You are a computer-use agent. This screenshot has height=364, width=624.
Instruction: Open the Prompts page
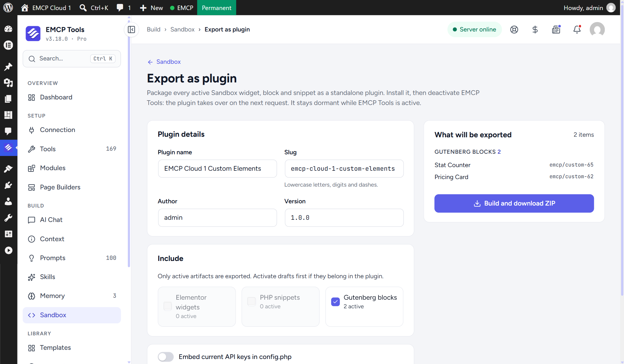(x=72, y=258)
